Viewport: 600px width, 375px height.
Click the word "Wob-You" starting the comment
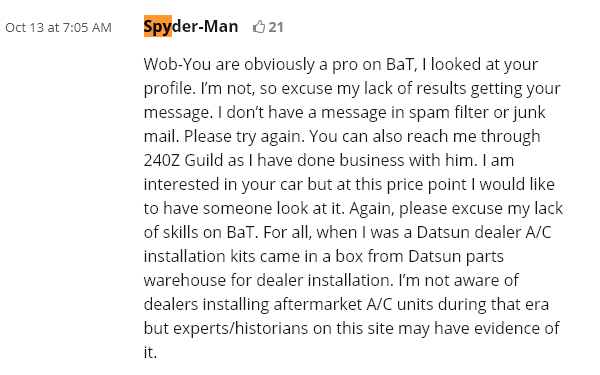(x=177, y=64)
